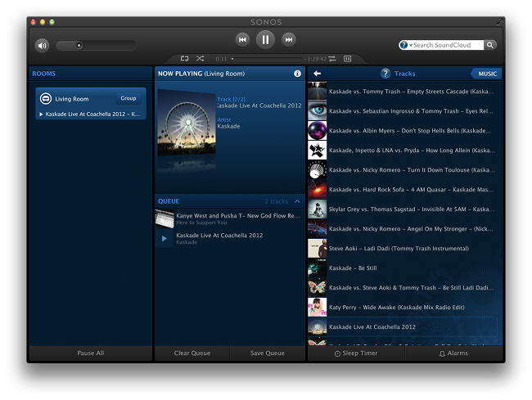The image size is (532, 400).
Task: Toggle crossfade icon beside remaining time
Action: [332, 59]
